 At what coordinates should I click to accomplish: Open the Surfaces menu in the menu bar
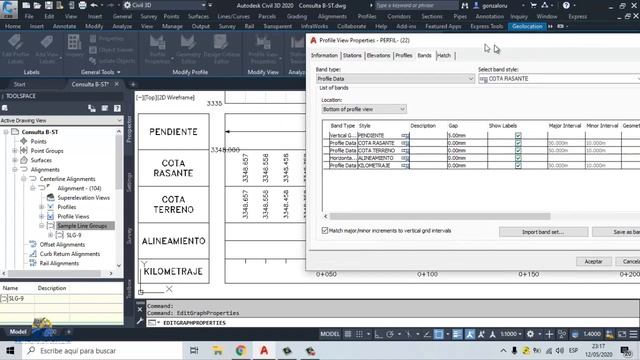pyautogui.click(x=198, y=17)
